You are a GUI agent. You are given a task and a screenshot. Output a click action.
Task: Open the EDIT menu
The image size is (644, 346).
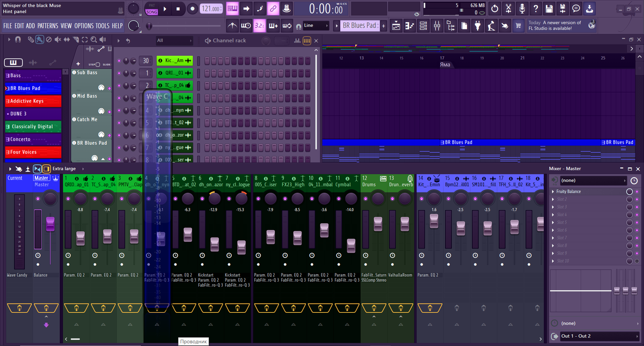click(x=19, y=26)
